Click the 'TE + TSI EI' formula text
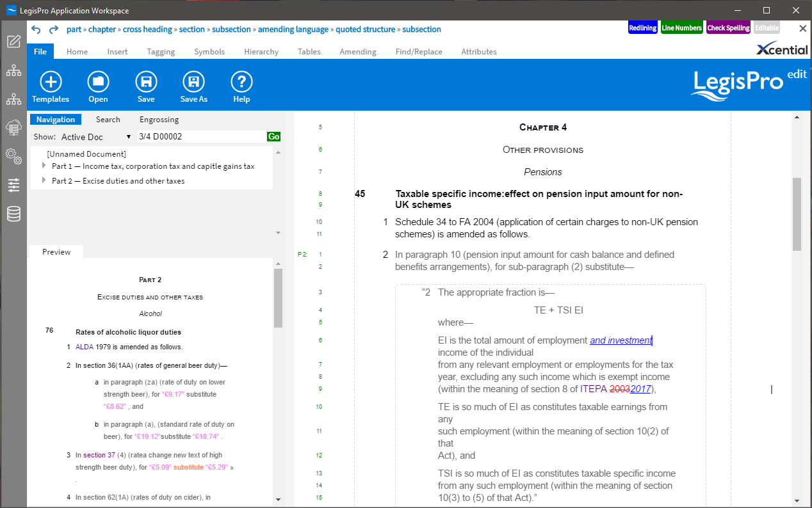The image size is (812, 508). [x=558, y=310]
